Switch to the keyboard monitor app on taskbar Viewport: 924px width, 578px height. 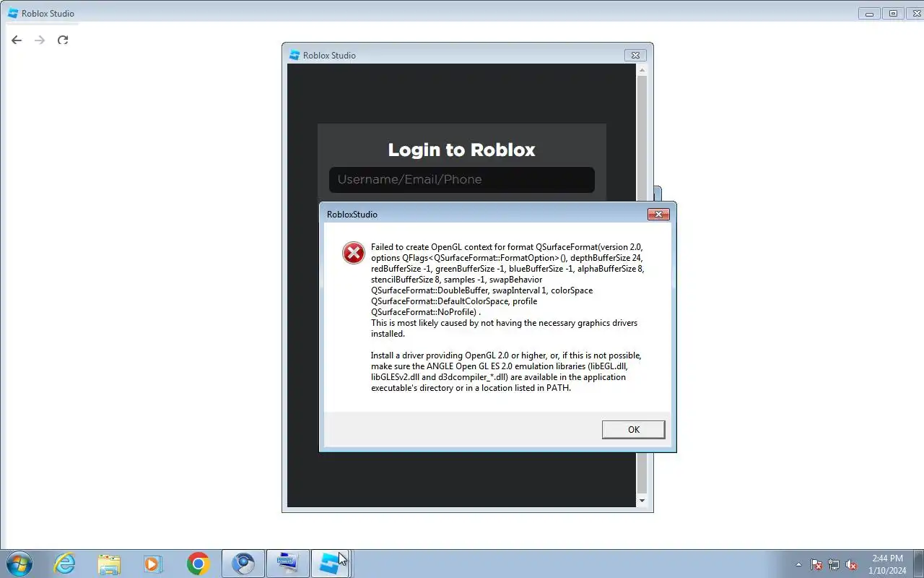pos(288,564)
